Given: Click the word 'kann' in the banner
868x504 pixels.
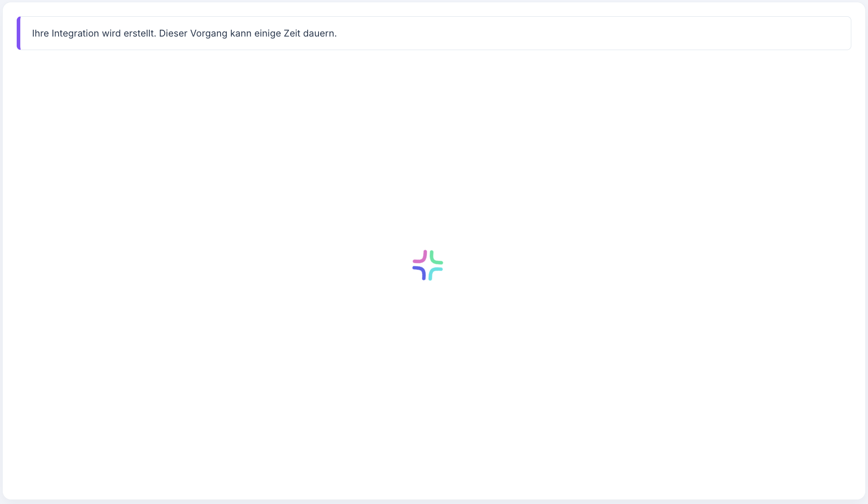Looking at the screenshot, I should click(x=240, y=33).
